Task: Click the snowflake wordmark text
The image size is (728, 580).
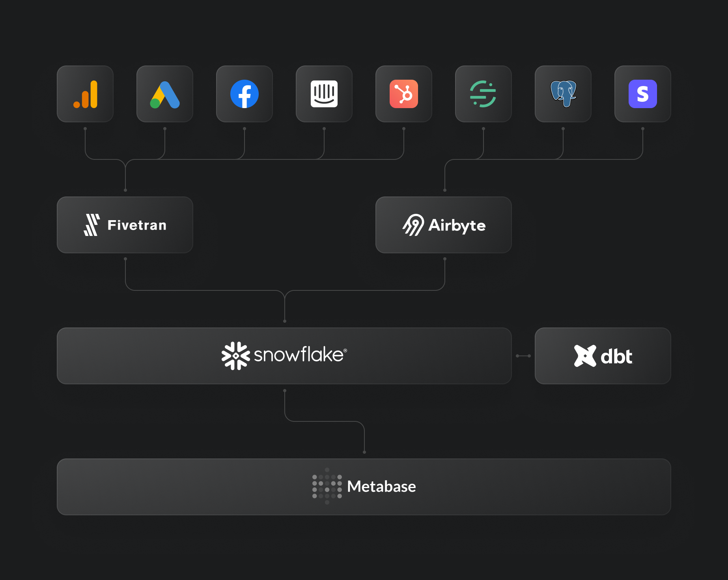Action: [299, 355]
